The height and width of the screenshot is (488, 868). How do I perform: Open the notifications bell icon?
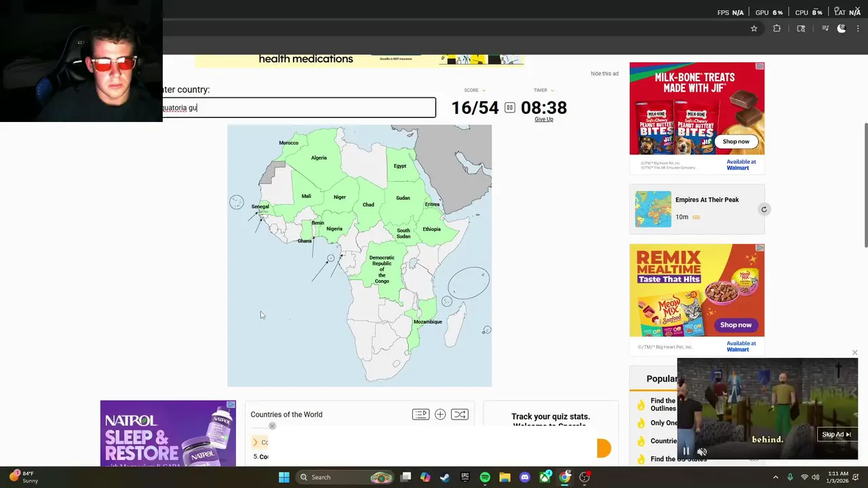click(857, 477)
